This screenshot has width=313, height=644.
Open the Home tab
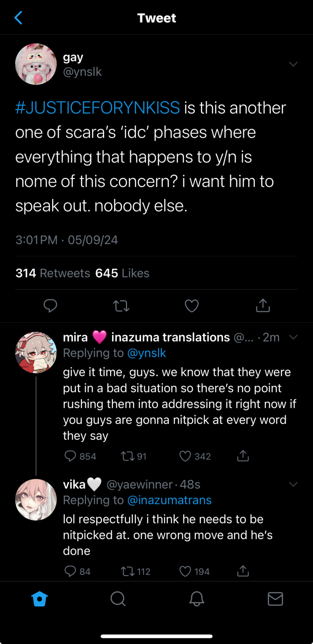point(39,599)
